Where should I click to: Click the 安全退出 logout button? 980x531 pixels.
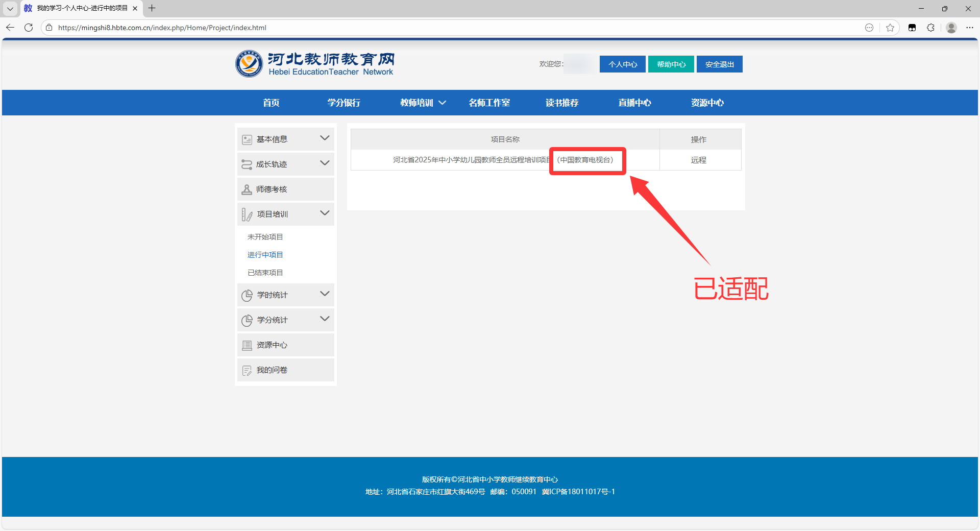coord(719,64)
